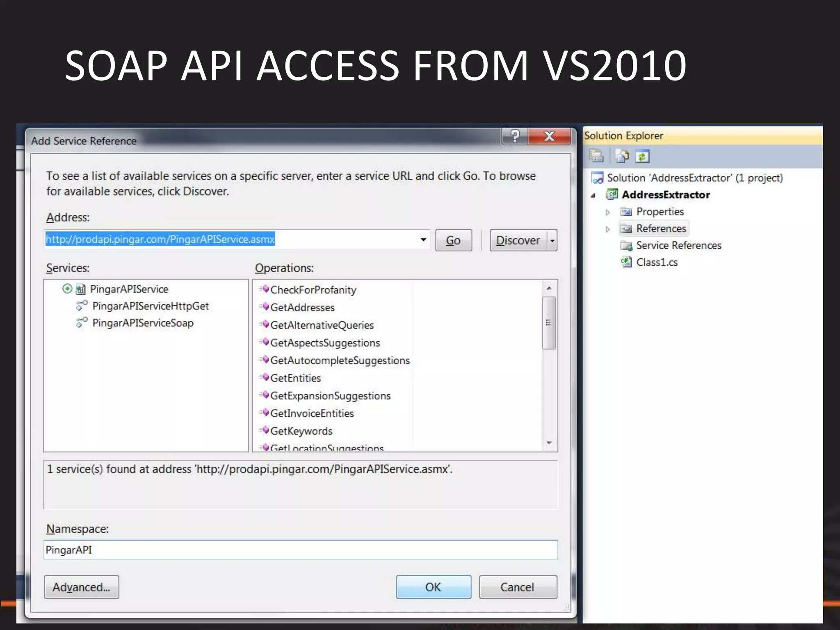Click the PingarAPIServiceSoap interface icon
This screenshot has height=630, width=840.
coord(82,323)
